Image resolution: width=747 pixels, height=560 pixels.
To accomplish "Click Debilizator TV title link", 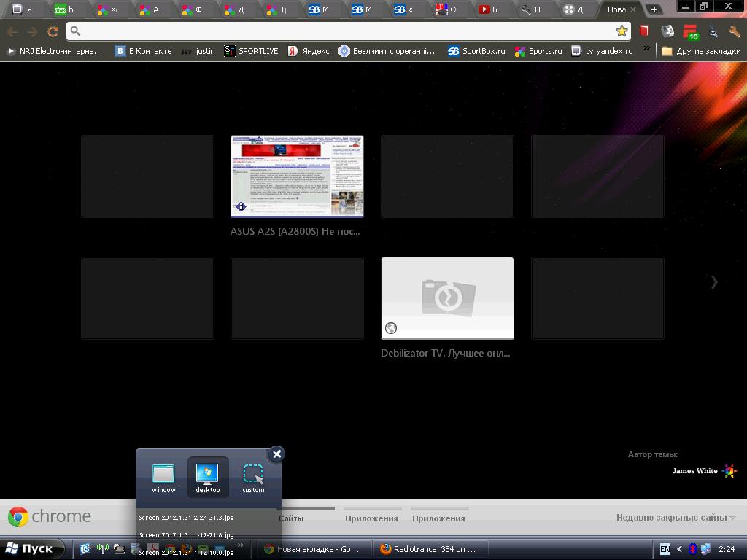I will point(446,354).
